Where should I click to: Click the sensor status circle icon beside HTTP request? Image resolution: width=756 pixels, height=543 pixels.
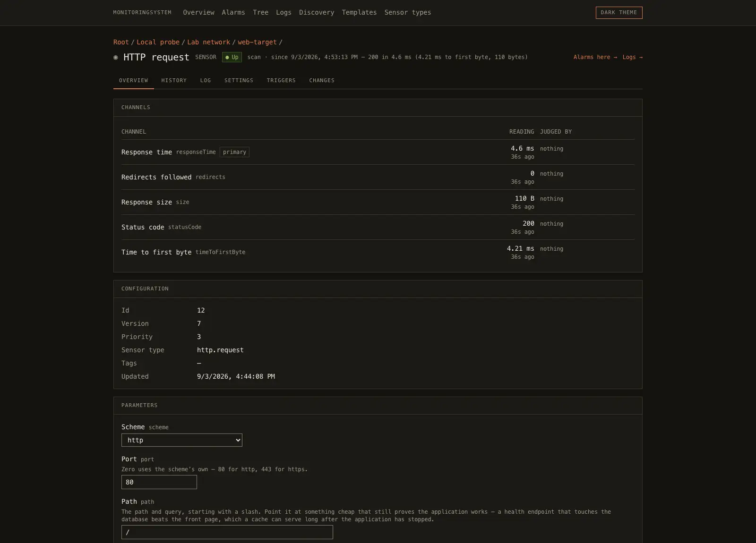(116, 58)
